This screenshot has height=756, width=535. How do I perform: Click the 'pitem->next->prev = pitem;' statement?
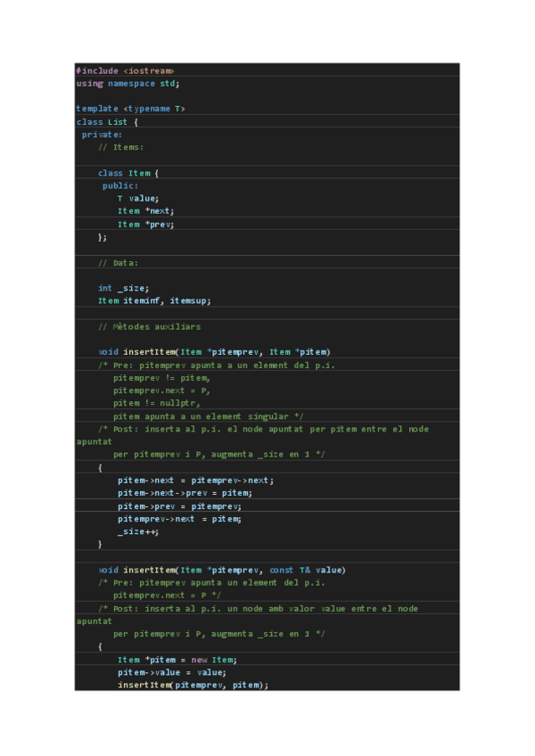185,493
